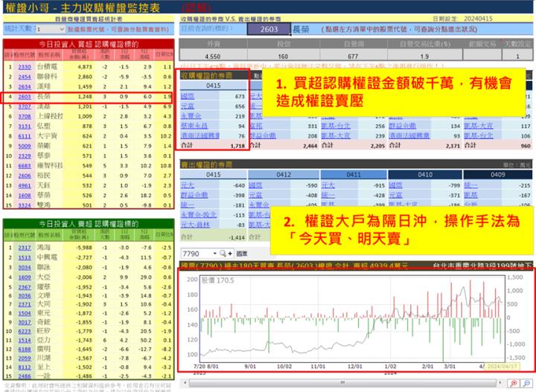The image size is (536, 392).
Task: Open stock code 1609 大亞 link
Action: point(25,277)
